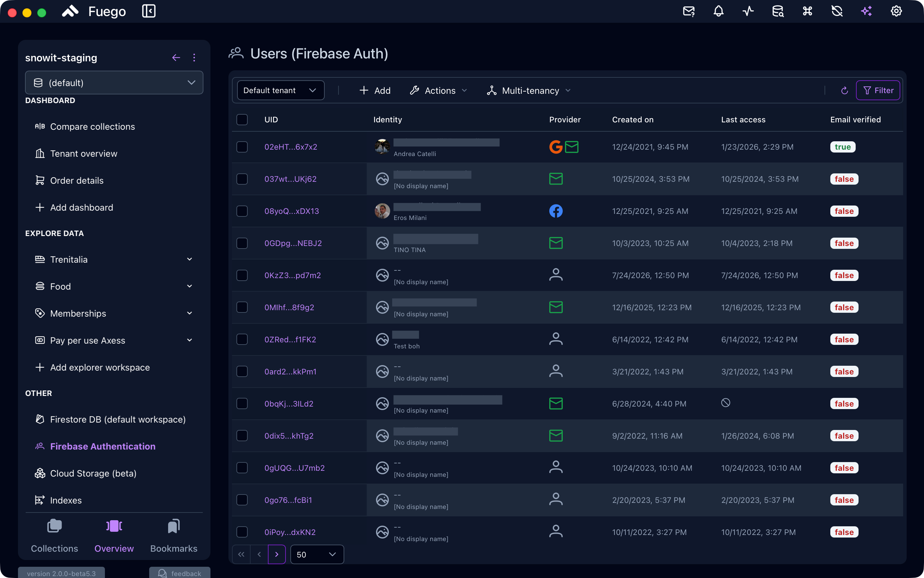Refresh the users list
Image resolution: width=924 pixels, height=578 pixels.
(844, 91)
